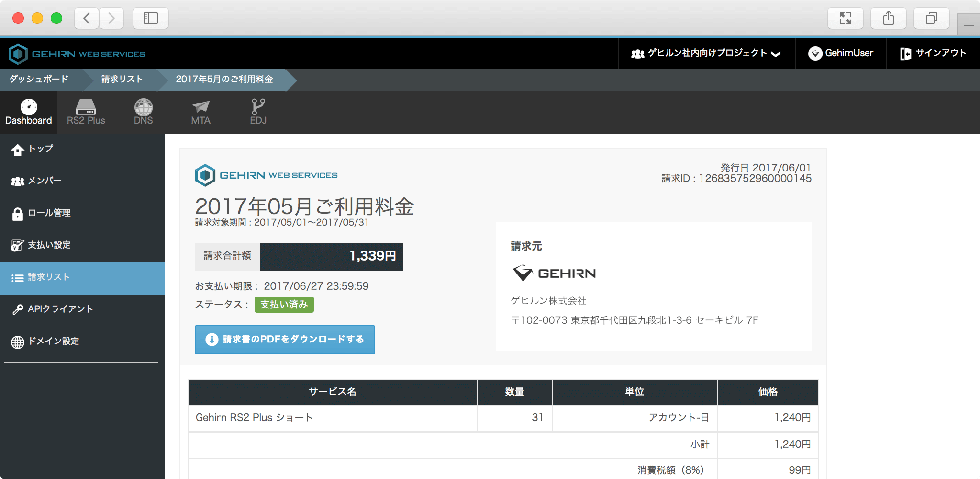Navigate to 請求リスト breadcrumb
The width and height of the screenshot is (980, 479).
(x=122, y=80)
